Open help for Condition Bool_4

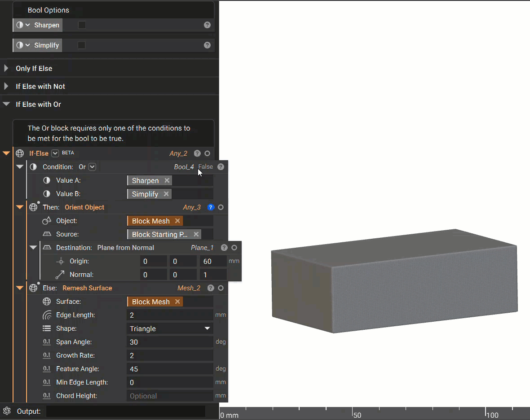[x=221, y=167]
